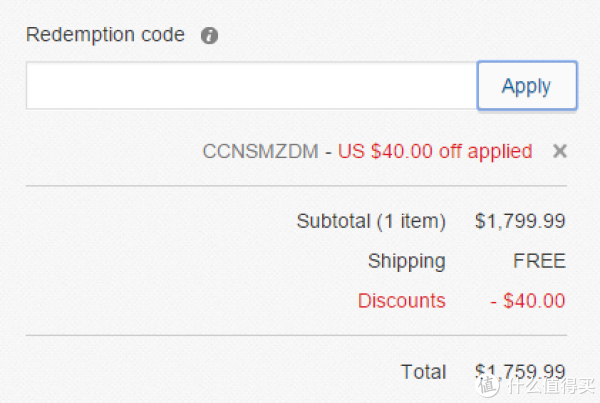
Task: Click the 什么值得买 watermark text
Action: [551, 385]
